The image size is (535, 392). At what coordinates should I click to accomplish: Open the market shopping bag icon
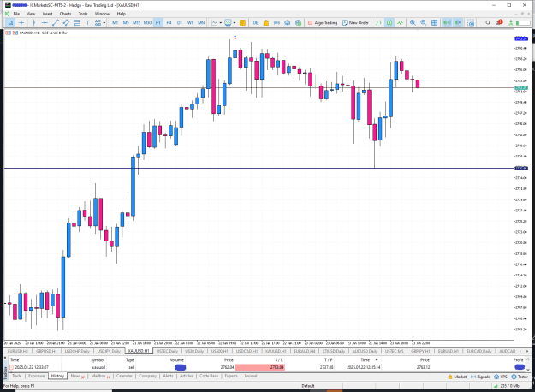pyautogui.click(x=266, y=23)
